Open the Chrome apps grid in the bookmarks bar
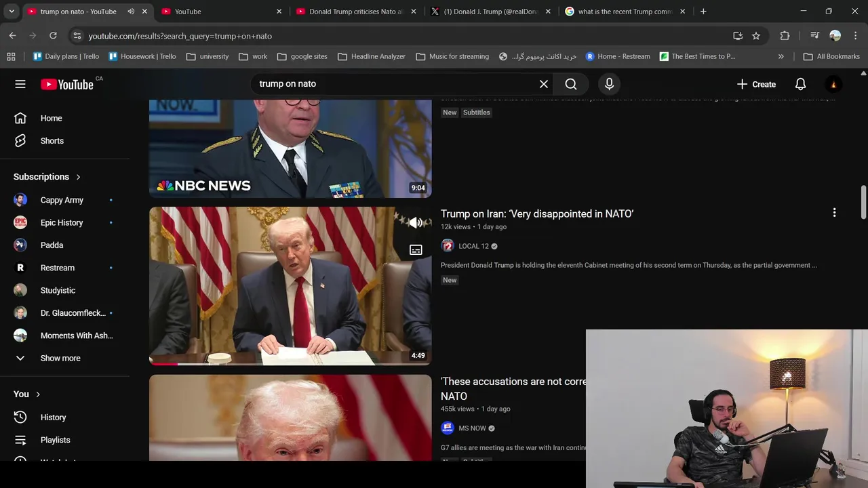868x488 pixels. coord(11,56)
